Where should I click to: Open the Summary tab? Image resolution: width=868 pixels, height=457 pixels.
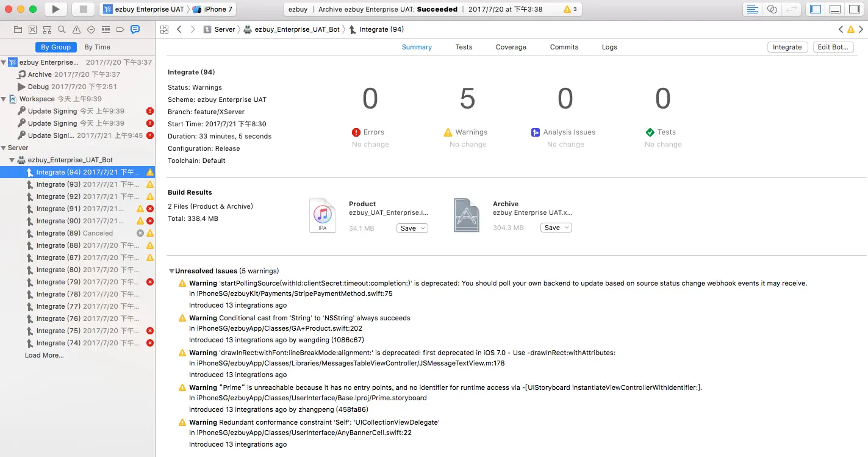417,47
